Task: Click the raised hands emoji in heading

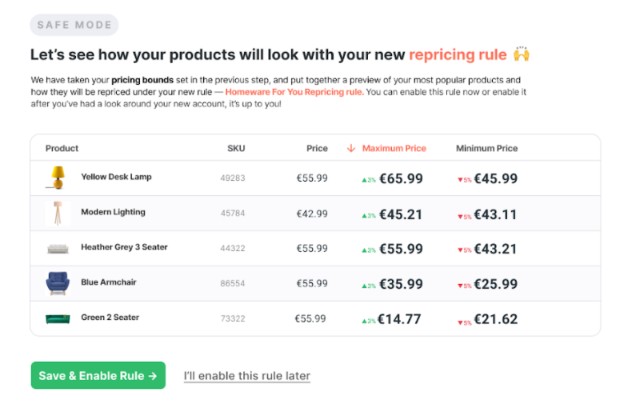Action: click(521, 54)
